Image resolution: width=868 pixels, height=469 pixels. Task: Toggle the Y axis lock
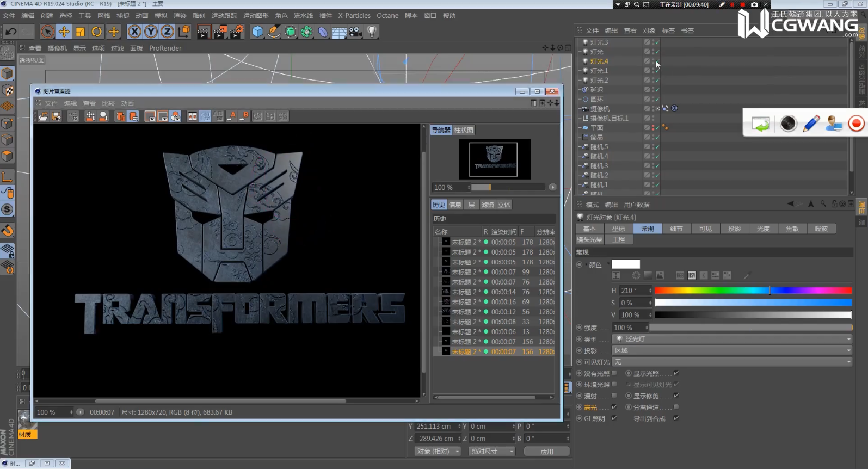click(x=151, y=32)
